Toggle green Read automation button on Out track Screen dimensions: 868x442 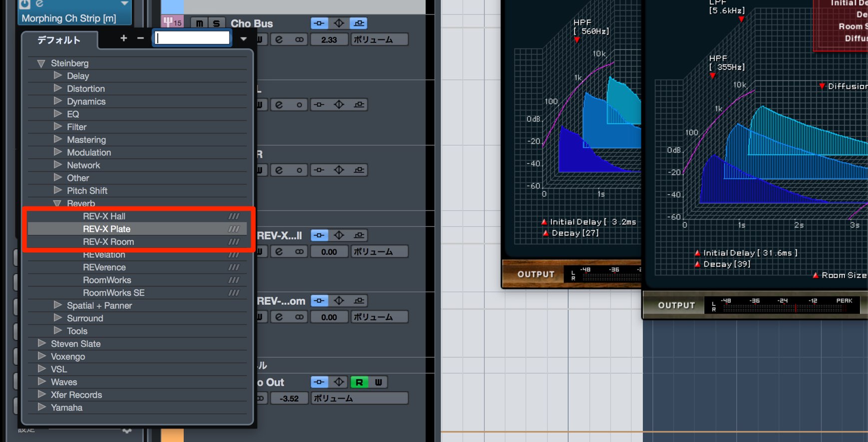(359, 382)
